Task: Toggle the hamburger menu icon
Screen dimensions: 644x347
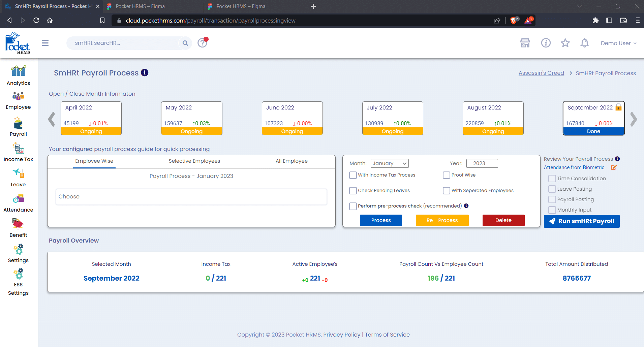Action: [x=45, y=43]
